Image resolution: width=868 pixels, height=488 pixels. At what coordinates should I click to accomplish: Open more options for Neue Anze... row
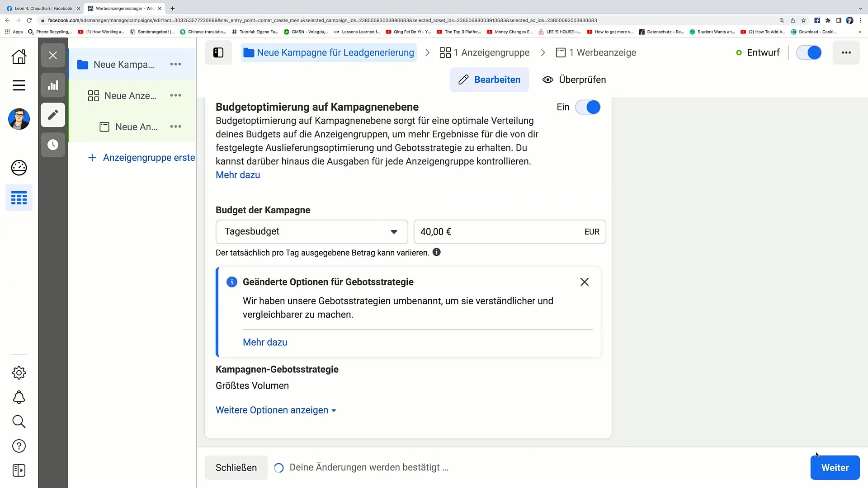pyautogui.click(x=175, y=95)
